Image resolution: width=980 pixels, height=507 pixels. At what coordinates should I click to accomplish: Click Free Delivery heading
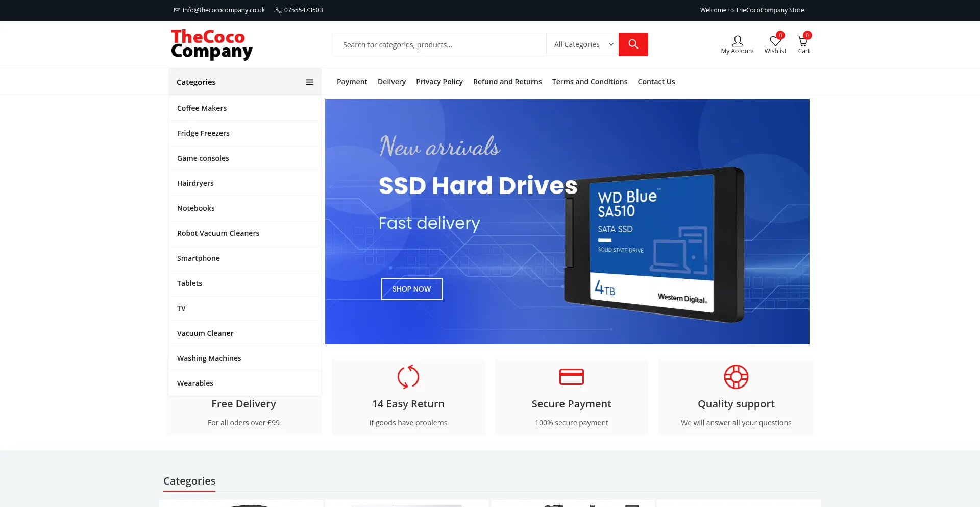243,404
